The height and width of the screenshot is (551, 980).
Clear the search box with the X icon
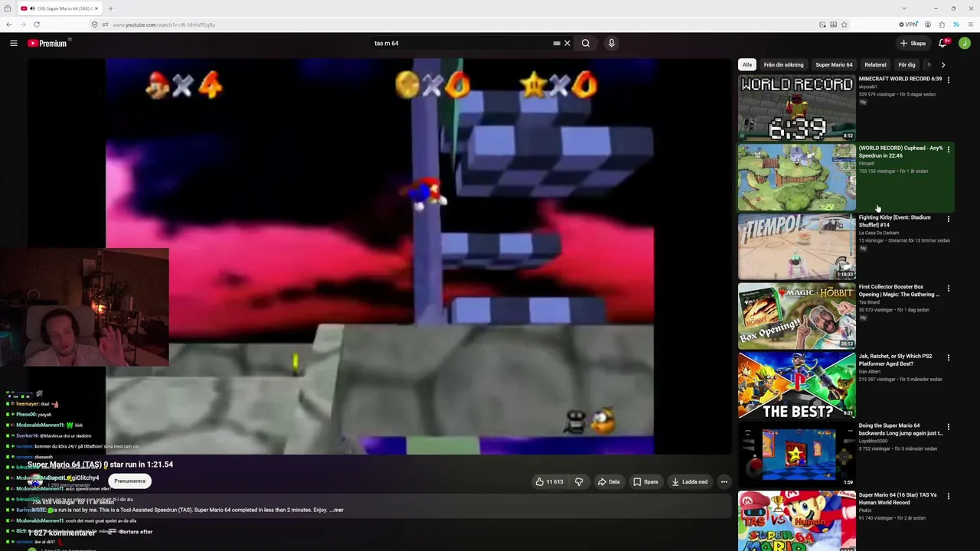point(567,43)
